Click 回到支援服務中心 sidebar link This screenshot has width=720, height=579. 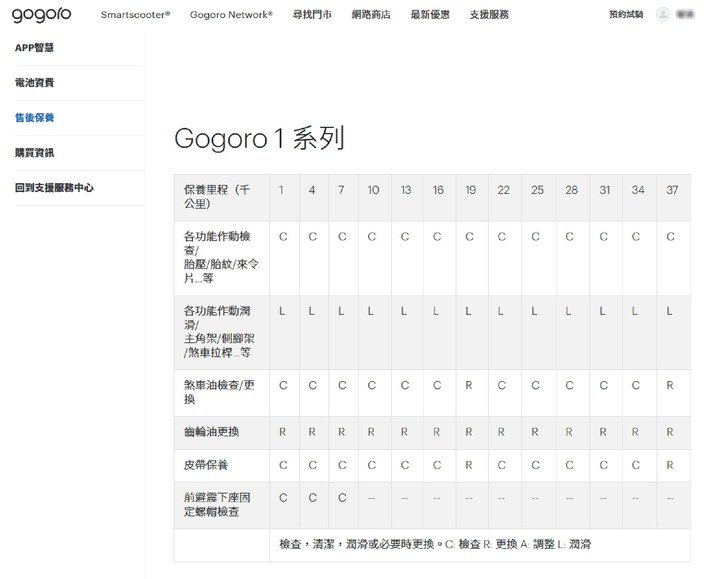pos(54,187)
